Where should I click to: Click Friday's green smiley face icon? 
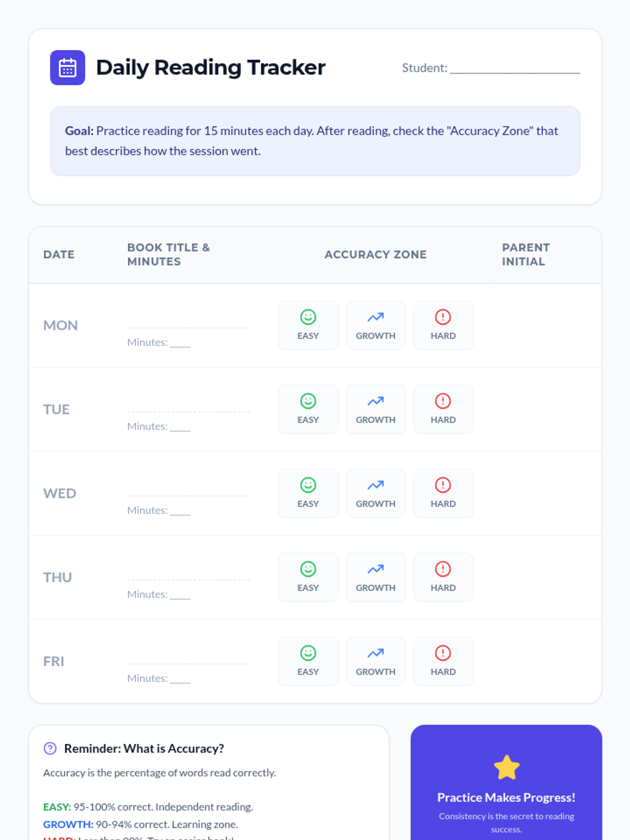point(308,653)
